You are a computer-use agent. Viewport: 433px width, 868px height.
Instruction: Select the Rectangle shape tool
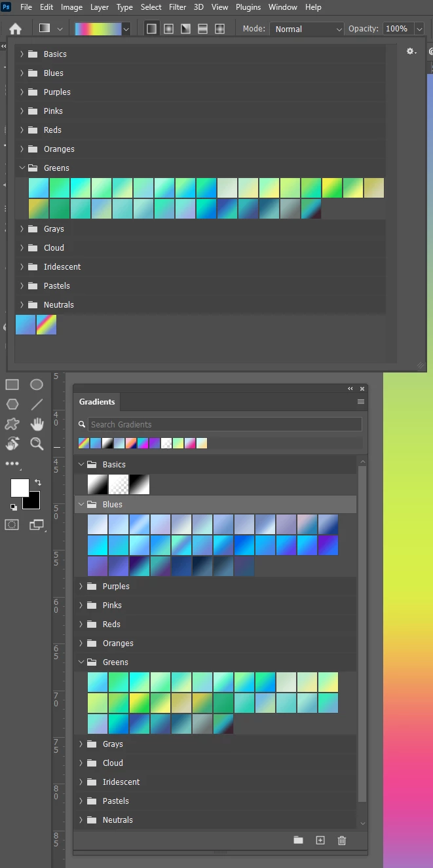pos(12,384)
